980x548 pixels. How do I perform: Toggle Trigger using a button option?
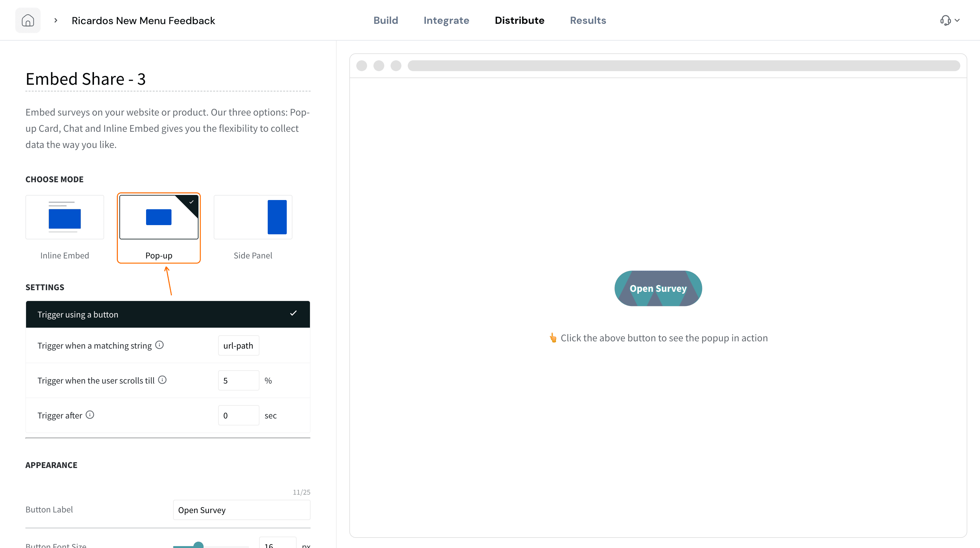pyautogui.click(x=168, y=315)
